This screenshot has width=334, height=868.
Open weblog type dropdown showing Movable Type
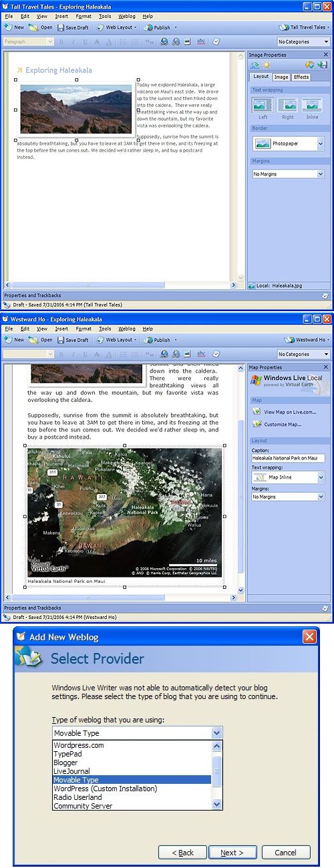[x=137, y=732]
